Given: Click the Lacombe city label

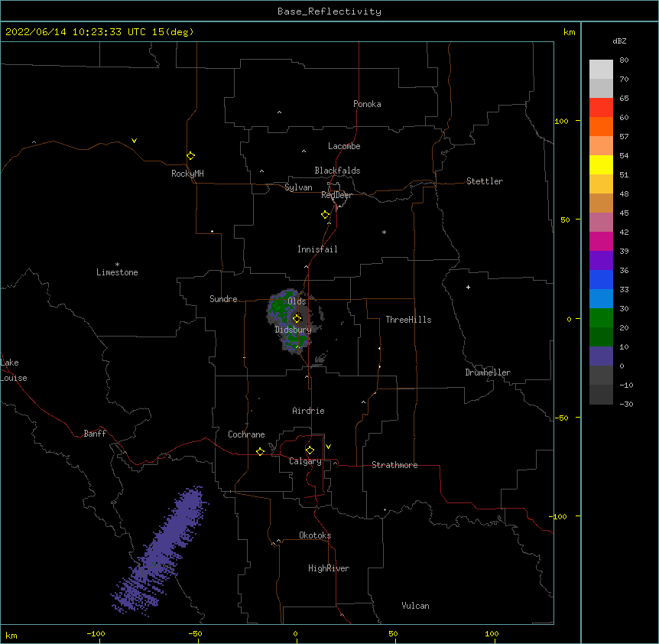Looking at the screenshot, I should pos(344,146).
